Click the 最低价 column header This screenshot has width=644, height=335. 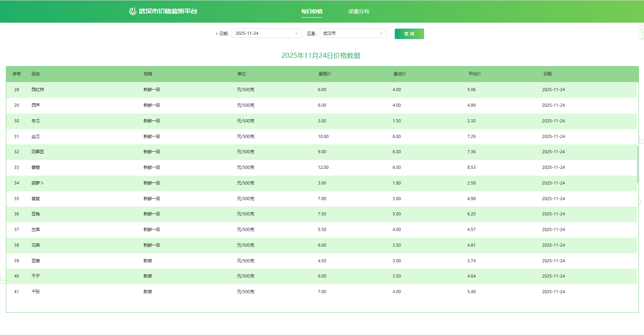click(399, 74)
